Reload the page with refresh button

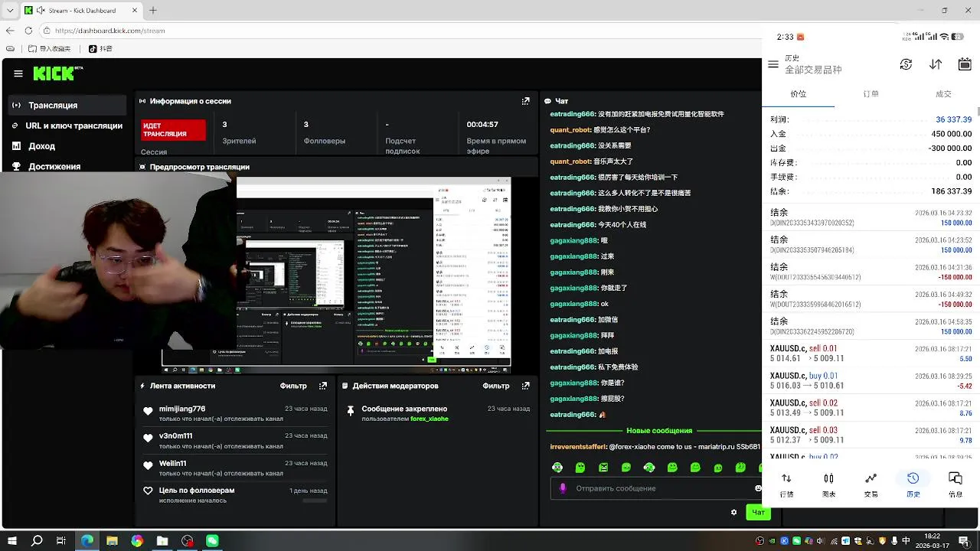(28, 31)
